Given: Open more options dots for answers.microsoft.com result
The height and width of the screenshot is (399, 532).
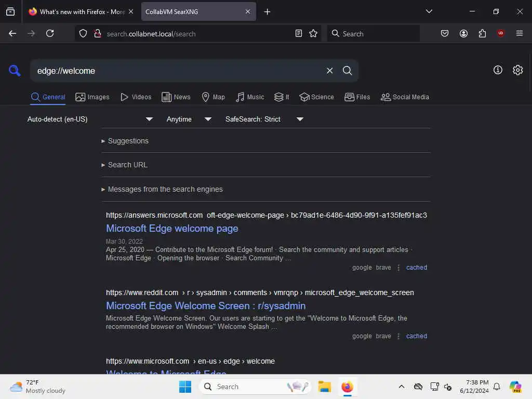Looking at the screenshot, I should coord(398,268).
